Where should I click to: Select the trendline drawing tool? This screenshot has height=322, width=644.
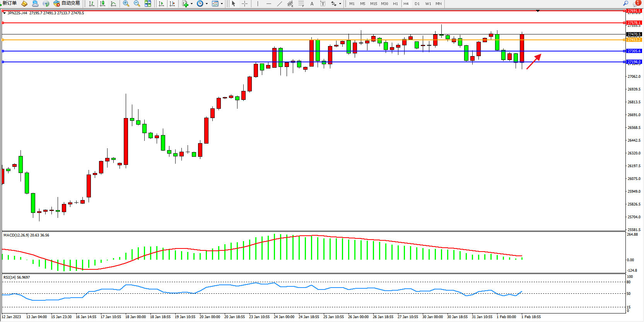tap(279, 3)
